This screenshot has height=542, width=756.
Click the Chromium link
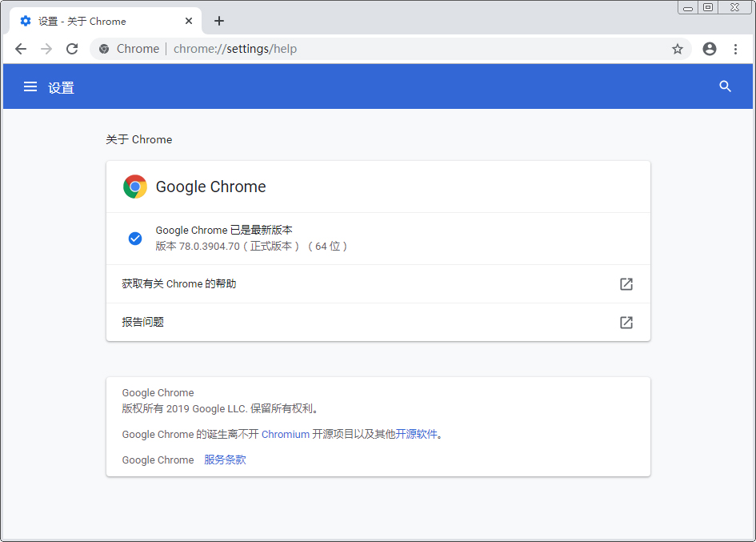pos(286,434)
